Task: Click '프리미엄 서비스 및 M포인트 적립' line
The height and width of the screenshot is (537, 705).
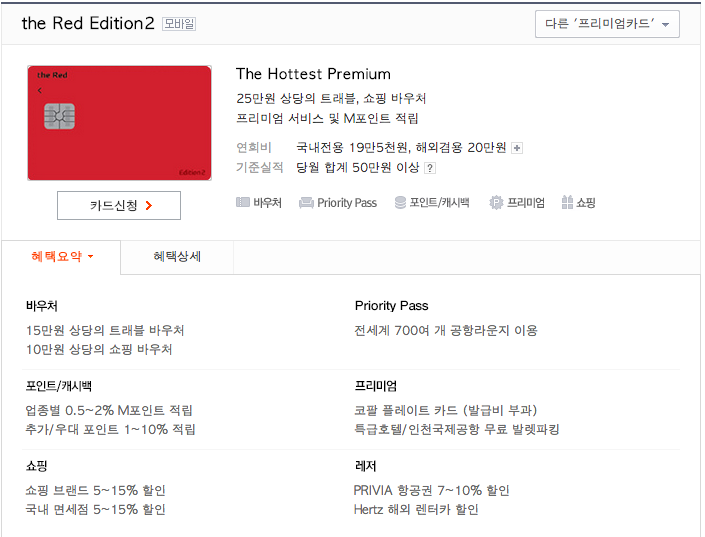Action: [x=327, y=118]
